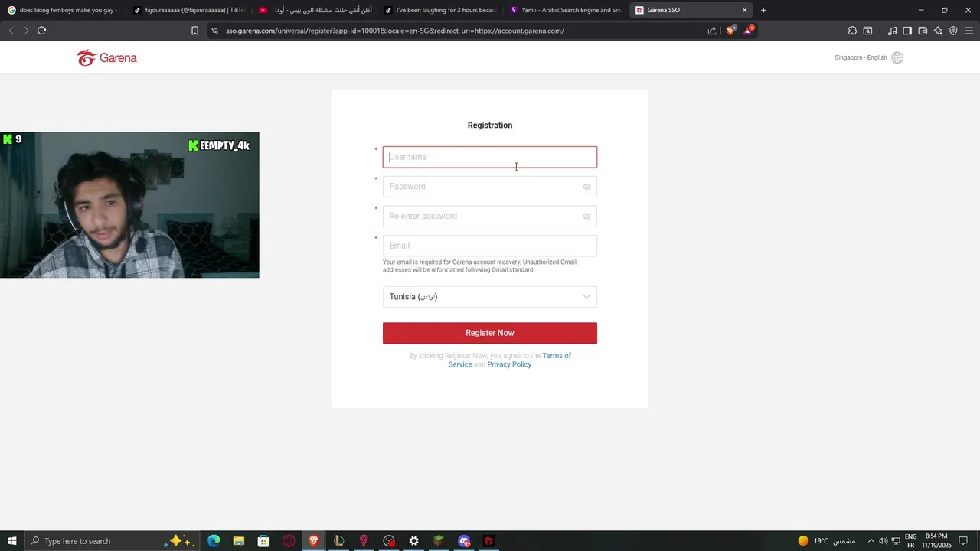Open the Extensions puzzle icon

click(852, 31)
